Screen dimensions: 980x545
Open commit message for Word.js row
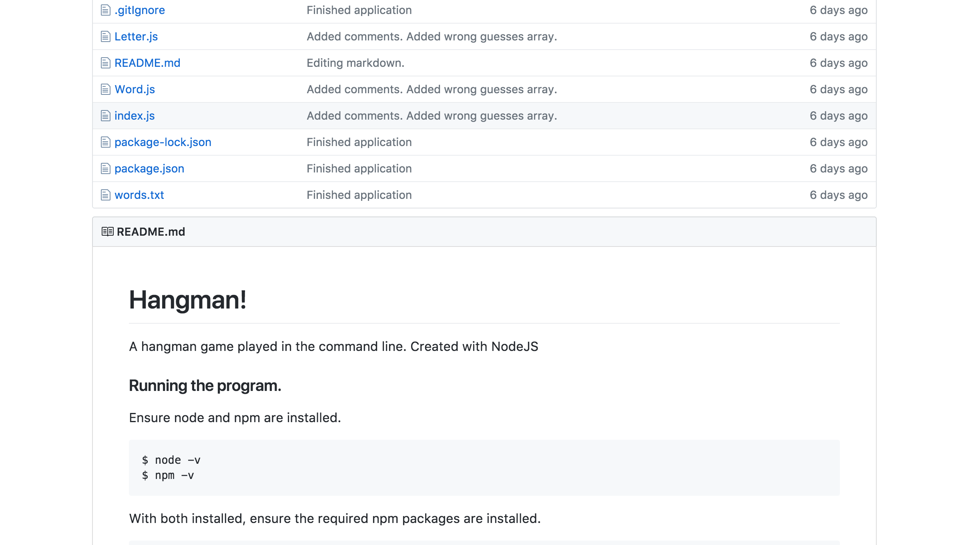[432, 89]
